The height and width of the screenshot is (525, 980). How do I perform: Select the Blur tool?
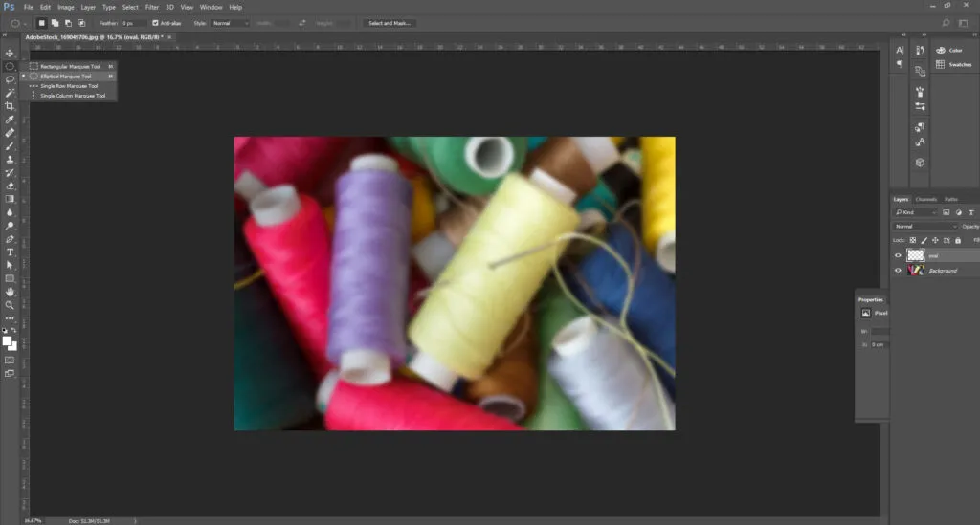[x=10, y=213]
